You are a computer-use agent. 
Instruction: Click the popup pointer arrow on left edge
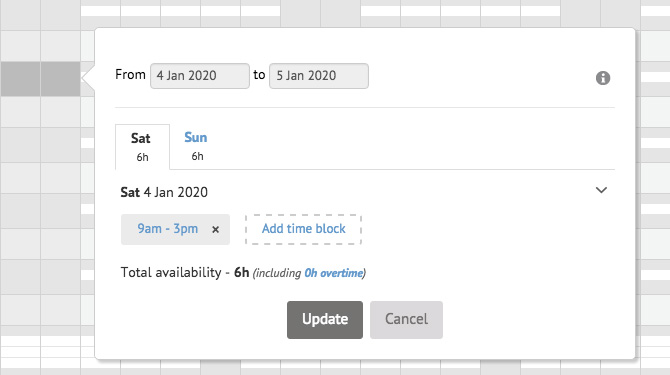point(88,78)
